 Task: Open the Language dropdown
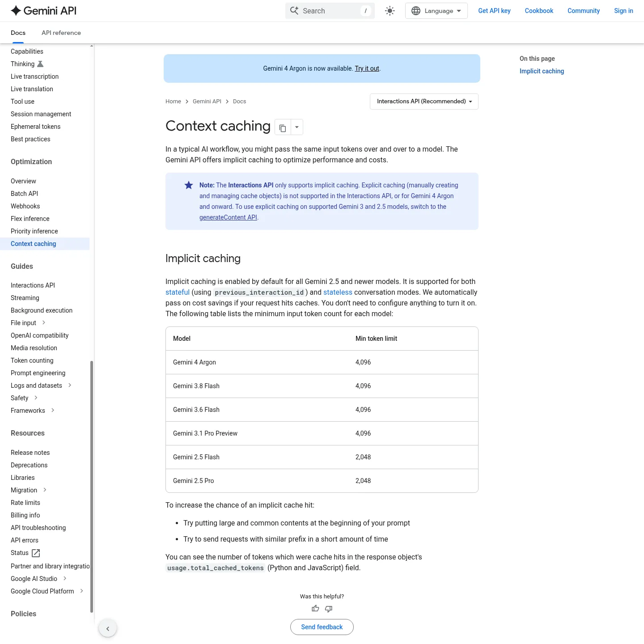[436, 11]
